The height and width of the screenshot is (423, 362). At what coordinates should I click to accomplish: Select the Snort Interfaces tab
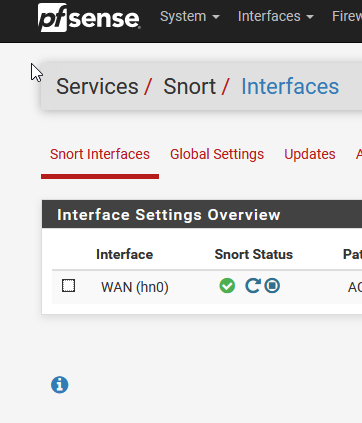click(x=100, y=154)
